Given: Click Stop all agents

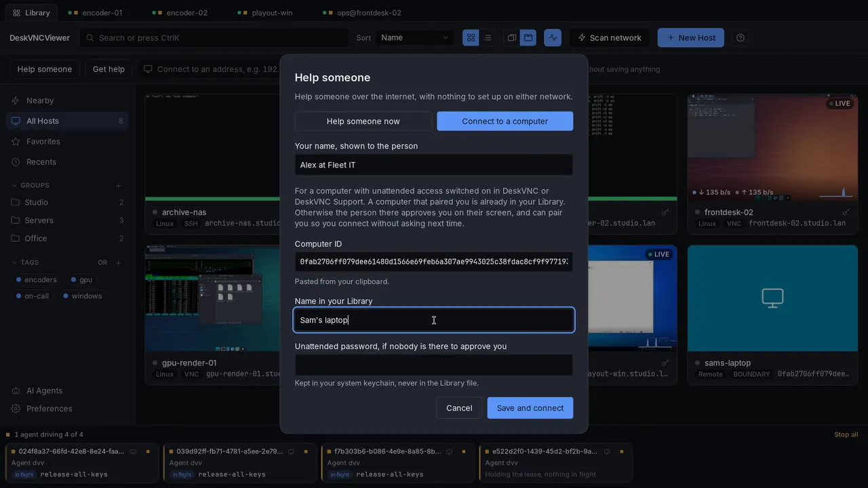Looking at the screenshot, I should (846, 435).
